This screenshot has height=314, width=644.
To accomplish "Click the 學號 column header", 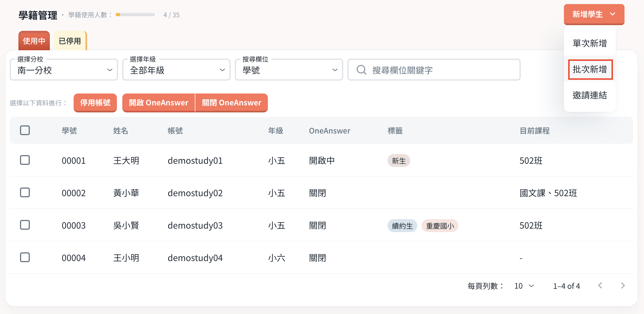I will (x=69, y=131).
